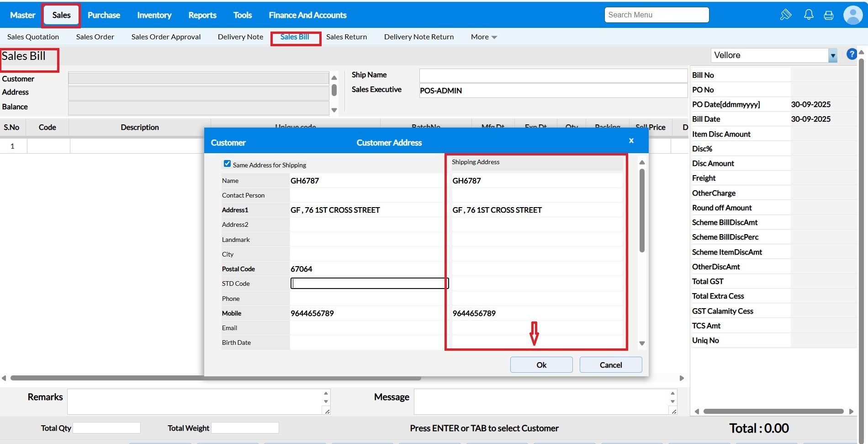868x444 pixels.
Task: Expand the Vellore branch dropdown
Action: (832, 56)
